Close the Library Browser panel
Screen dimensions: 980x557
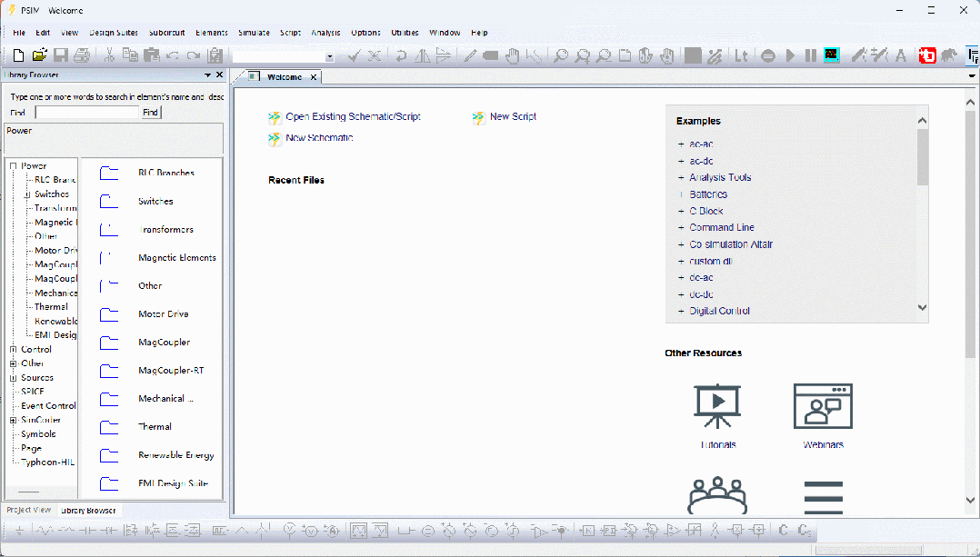click(x=219, y=75)
